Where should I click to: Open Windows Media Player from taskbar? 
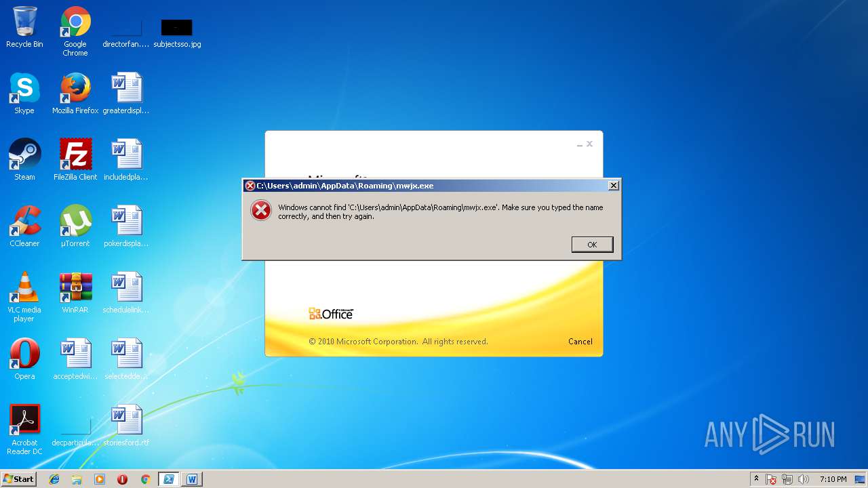(x=100, y=479)
